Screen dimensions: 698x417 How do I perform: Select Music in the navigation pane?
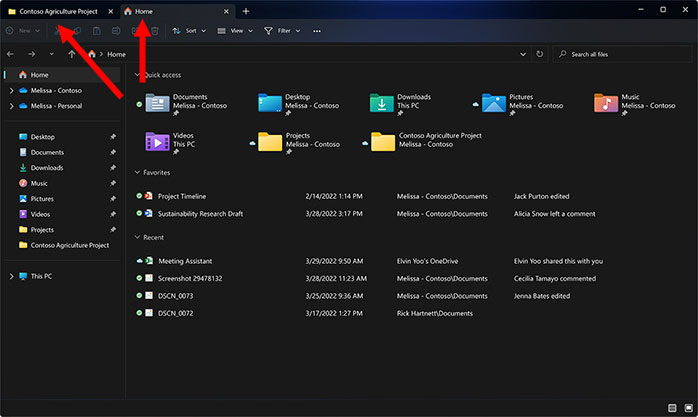click(x=39, y=183)
